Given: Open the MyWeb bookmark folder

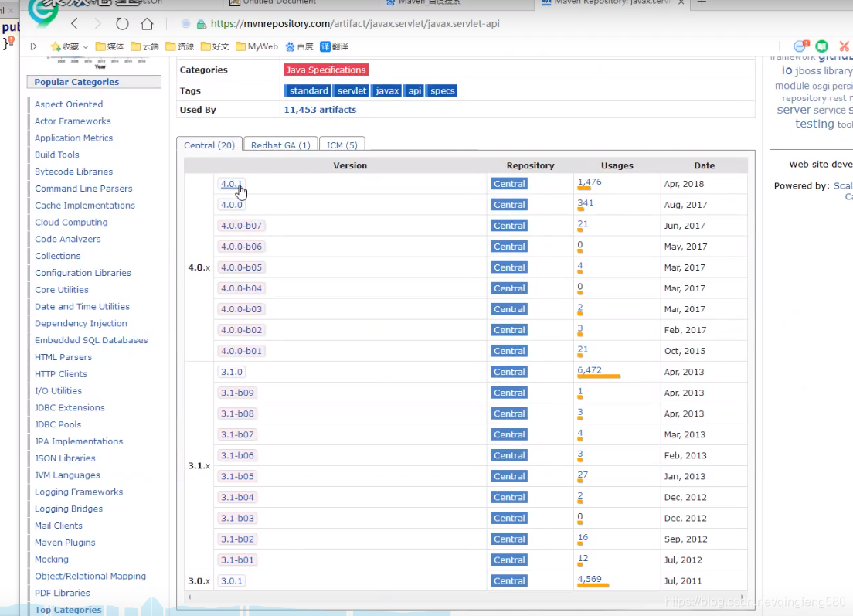Looking at the screenshot, I should pyautogui.click(x=257, y=46).
